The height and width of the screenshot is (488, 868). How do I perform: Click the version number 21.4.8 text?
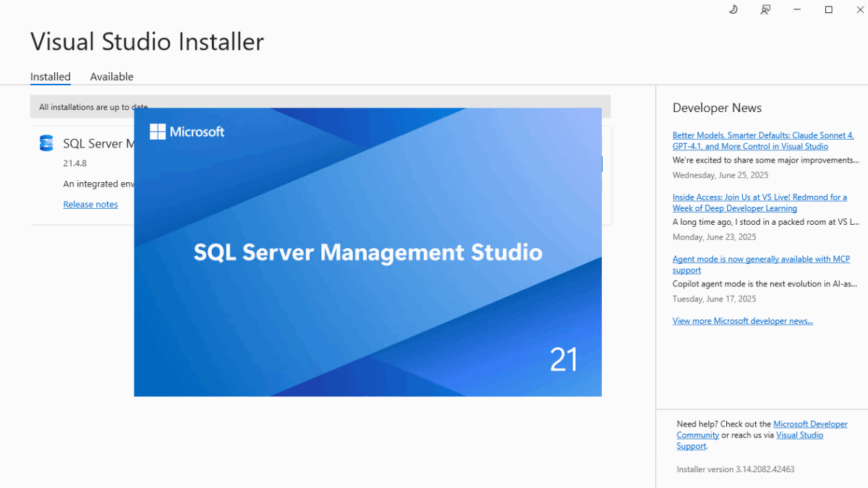pyautogui.click(x=75, y=163)
